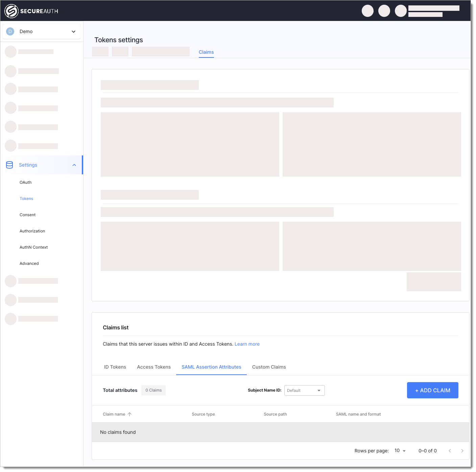Click the Tokens settings page title
Viewport: 476px width, 472px height.
[x=119, y=40]
